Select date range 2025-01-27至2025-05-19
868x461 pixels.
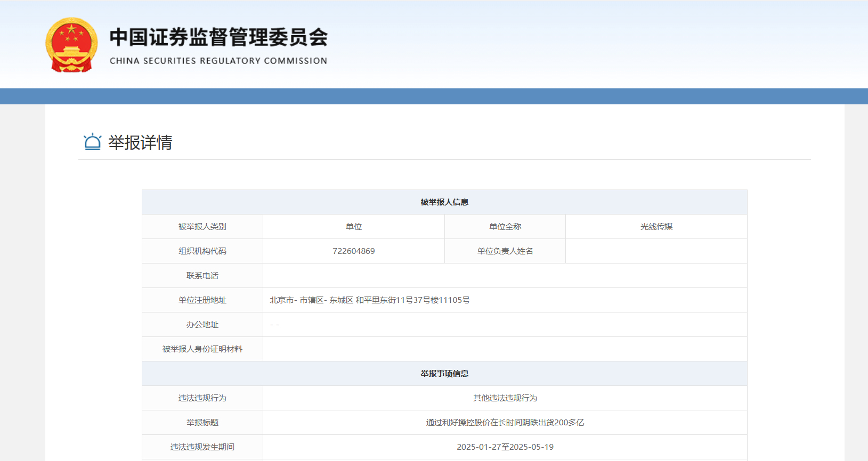coord(505,447)
